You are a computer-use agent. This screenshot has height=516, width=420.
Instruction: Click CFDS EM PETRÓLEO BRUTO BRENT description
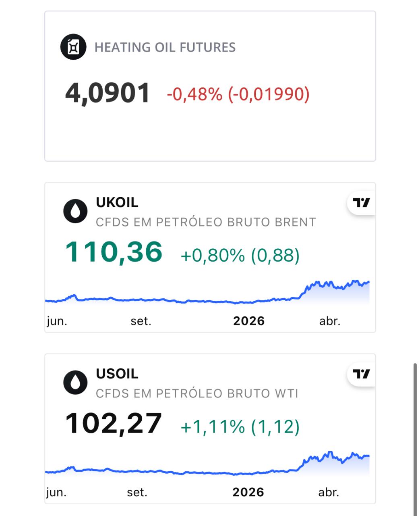[206, 222]
